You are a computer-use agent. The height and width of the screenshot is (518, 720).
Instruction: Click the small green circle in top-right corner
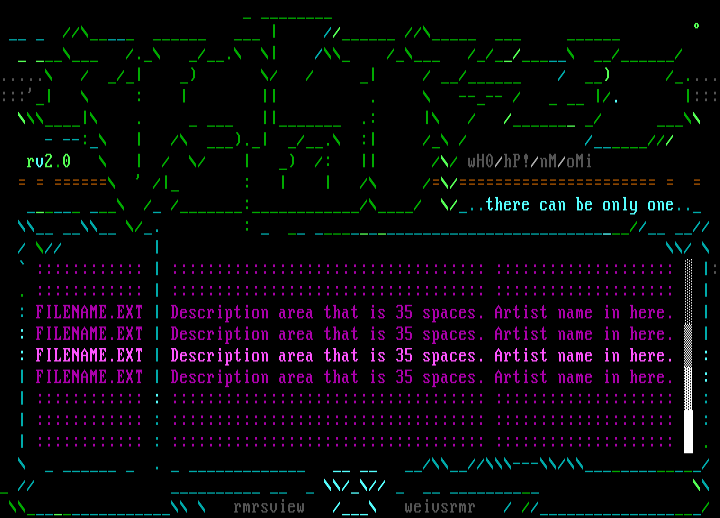pyautogui.click(x=697, y=25)
